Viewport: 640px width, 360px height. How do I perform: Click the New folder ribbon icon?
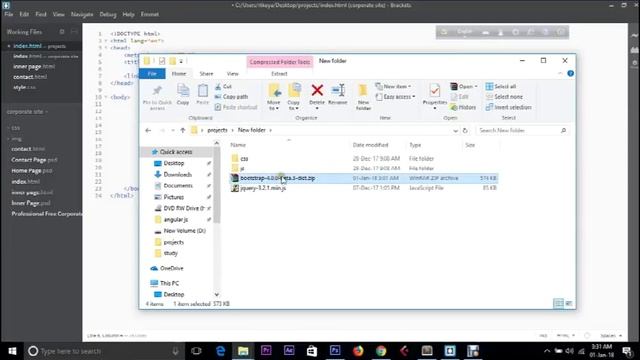362,91
